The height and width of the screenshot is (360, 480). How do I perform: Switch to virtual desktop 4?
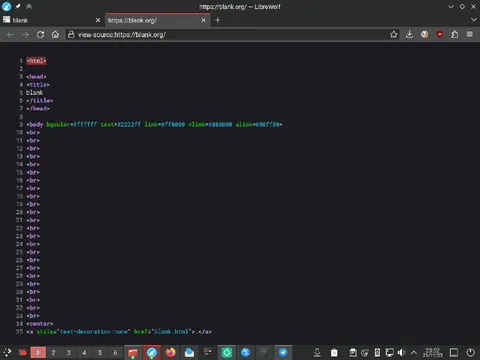pyautogui.click(x=84, y=352)
